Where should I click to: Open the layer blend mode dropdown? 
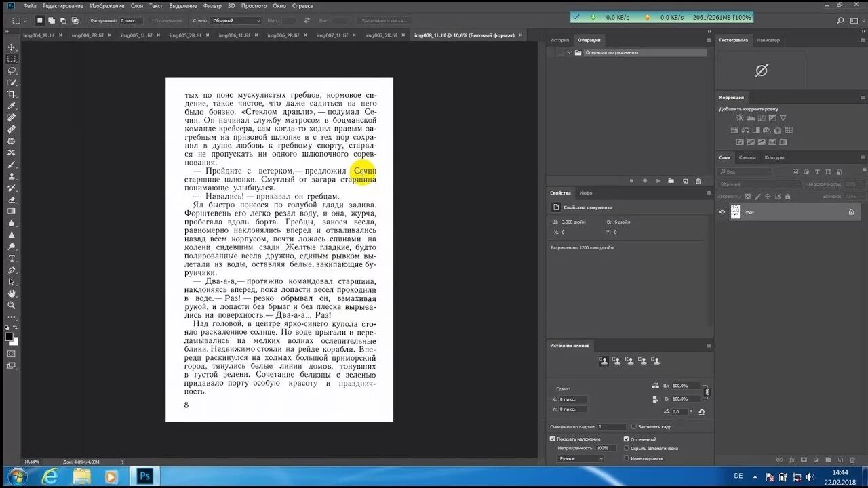759,184
